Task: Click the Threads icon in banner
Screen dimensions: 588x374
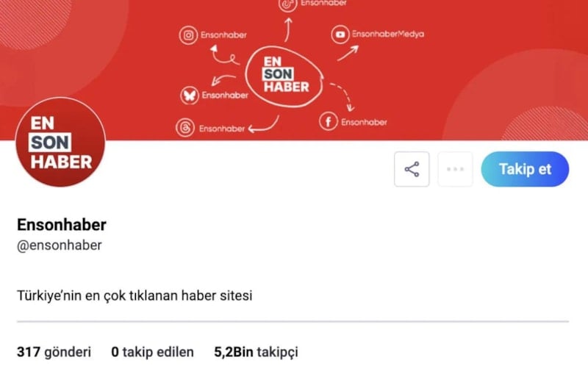Action: tap(185, 128)
